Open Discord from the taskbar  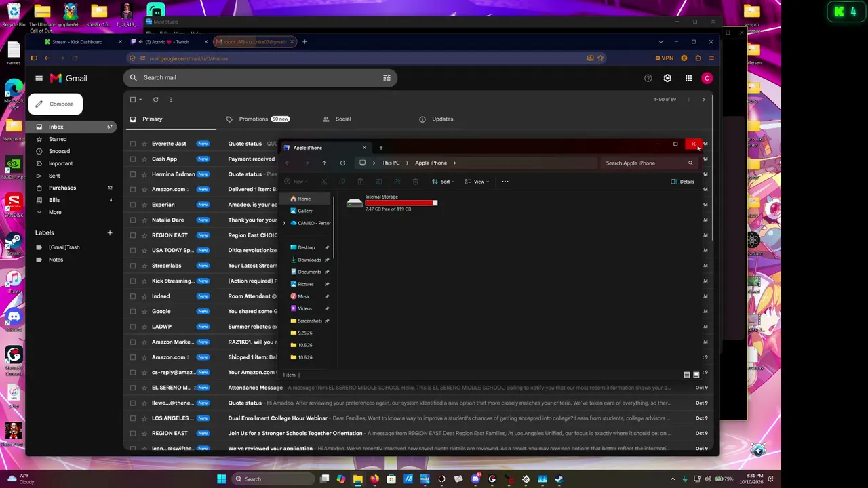[475, 479]
